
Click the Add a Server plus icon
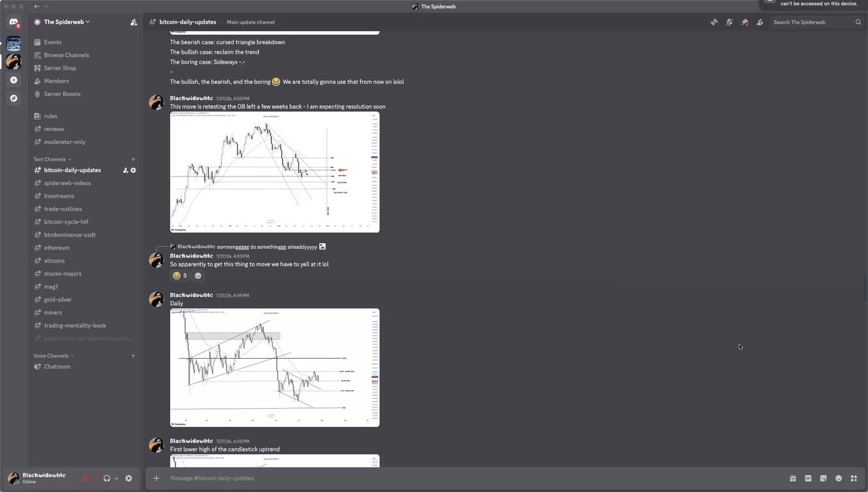[x=14, y=80]
